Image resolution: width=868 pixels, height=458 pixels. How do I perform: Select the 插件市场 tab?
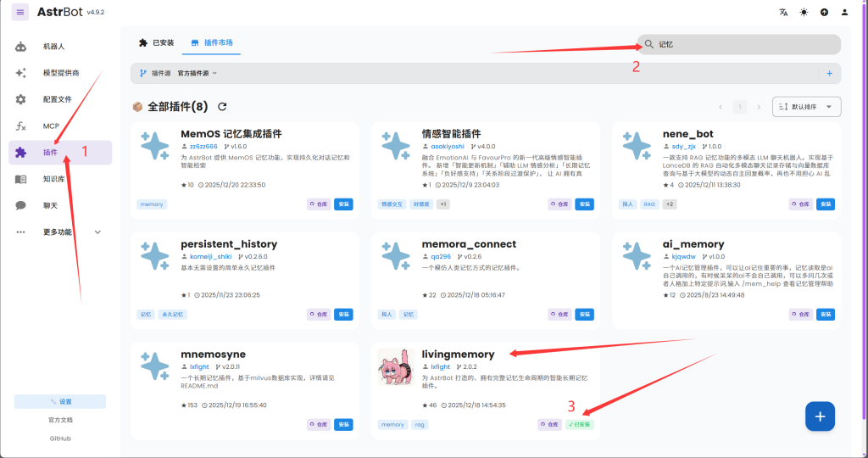pos(211,42)
